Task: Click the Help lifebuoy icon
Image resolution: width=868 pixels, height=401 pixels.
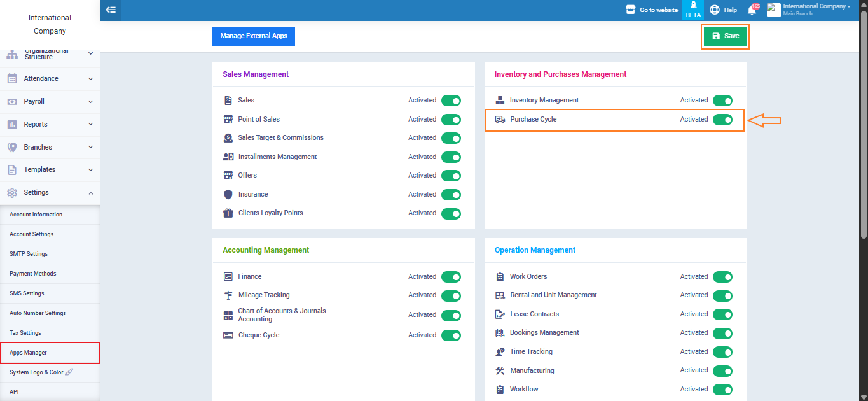Action: click(714, 10)
